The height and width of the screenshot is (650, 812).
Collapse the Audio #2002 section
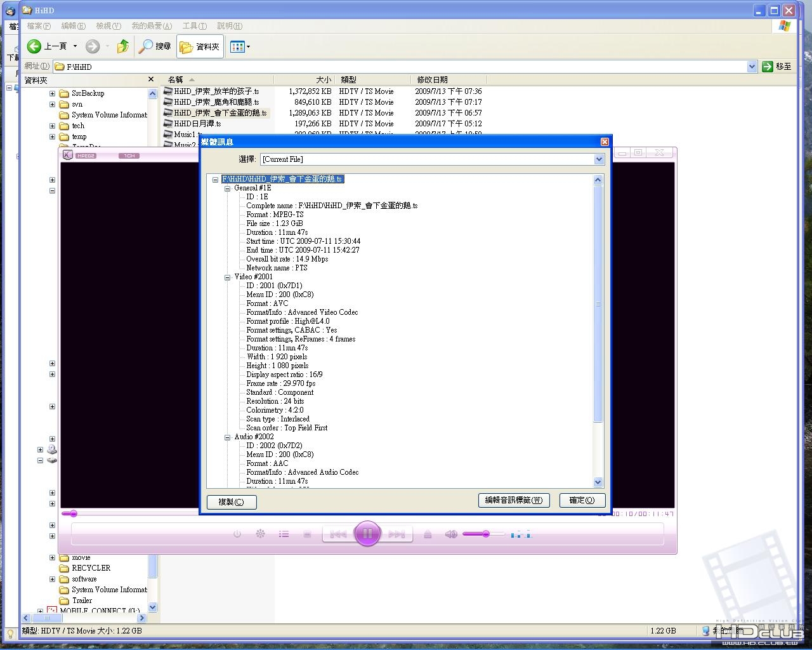[228, 437]
